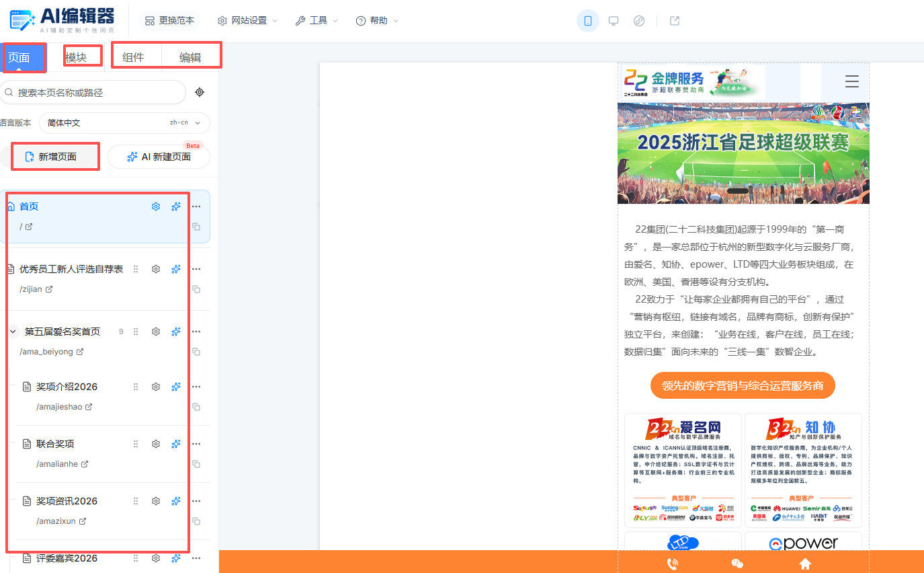Copy path icon for /zijian page
The image size is (924, 573).
[x=196, y=289]
